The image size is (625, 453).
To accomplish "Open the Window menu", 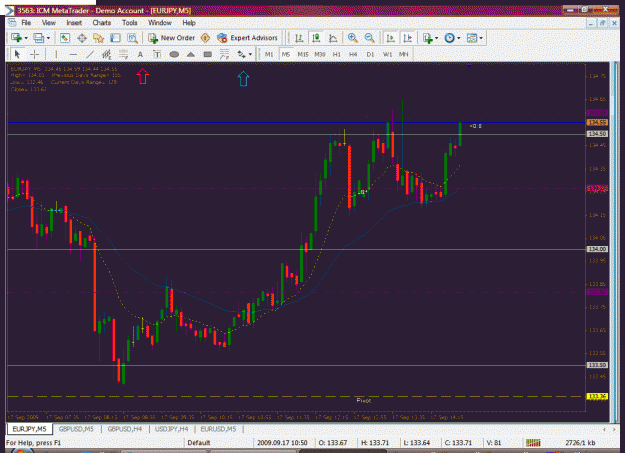I will point(160,23).
